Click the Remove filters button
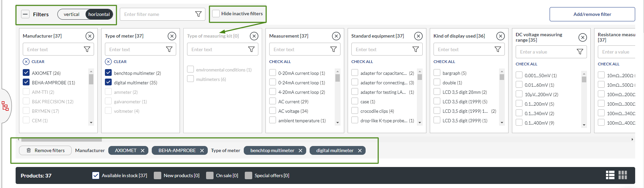 [x=45, y=150]
